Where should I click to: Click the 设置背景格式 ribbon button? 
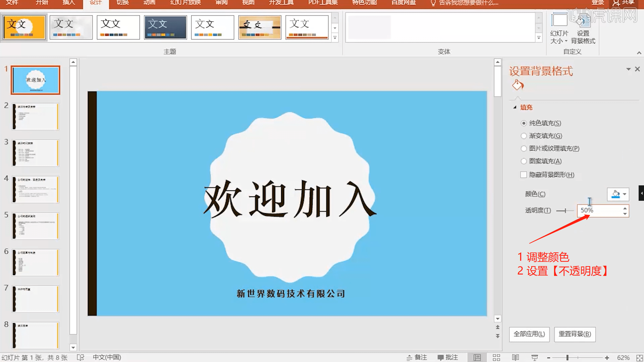click(583, 29)
